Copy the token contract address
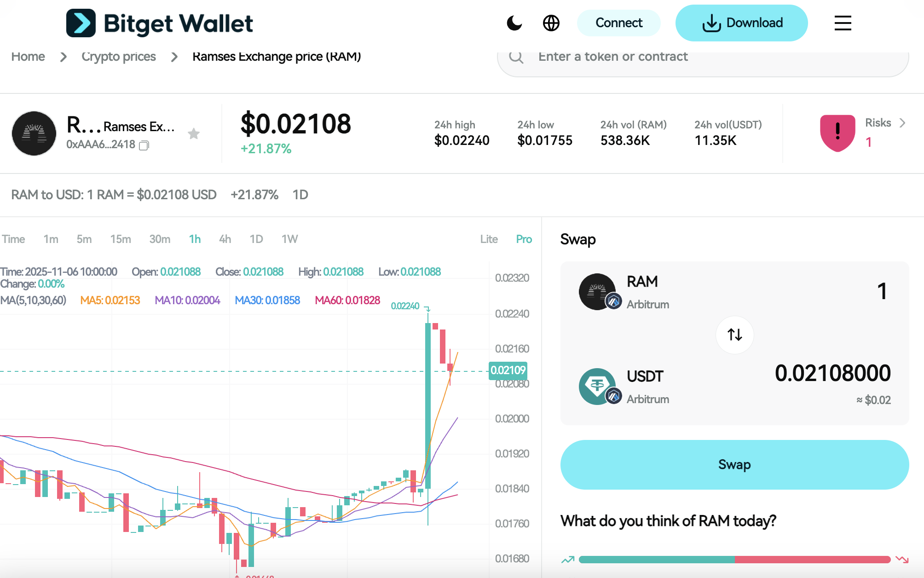924x578 pixels. click(144, 145)
